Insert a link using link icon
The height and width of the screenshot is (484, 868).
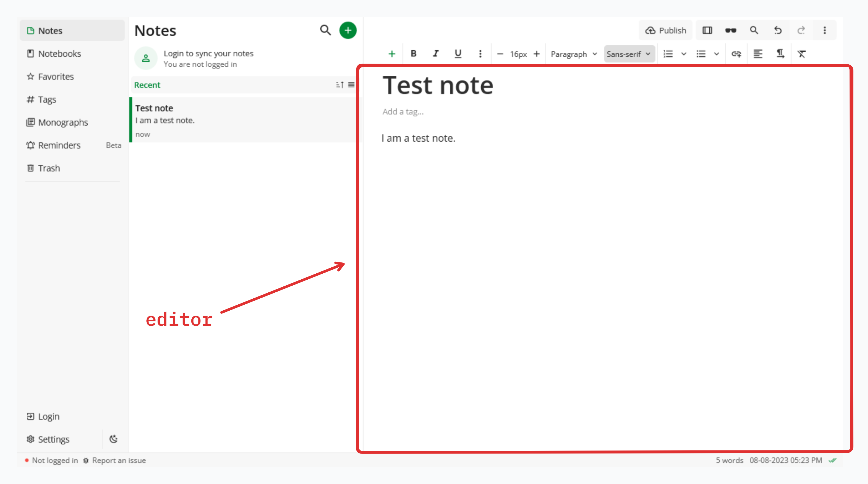pyautogui.click(x=736, y=54)
